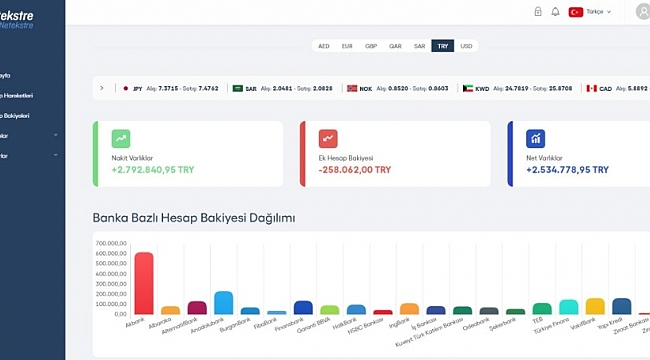Image resolution: width=650 pixels, height=360 pixels.
Task: Click the İş Bankası bar
Action: (436, 310)
